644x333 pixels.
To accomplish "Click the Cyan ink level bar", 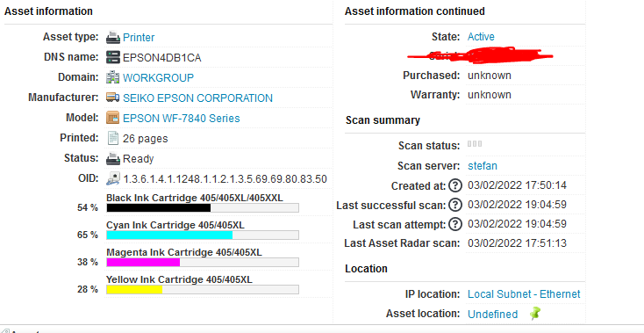I will pos(203,235).
